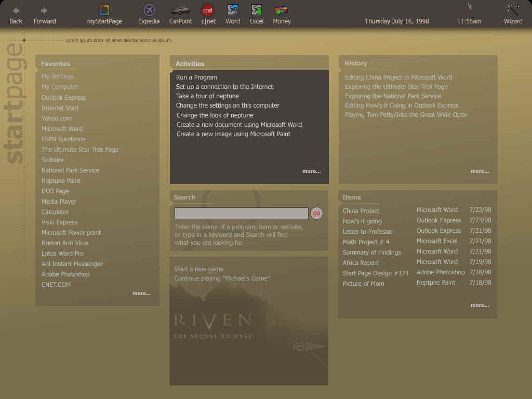The width and height of the screenshot is (532, 399).
Task: Open Neptune Paint in Favorites
Action: (61, 181)
